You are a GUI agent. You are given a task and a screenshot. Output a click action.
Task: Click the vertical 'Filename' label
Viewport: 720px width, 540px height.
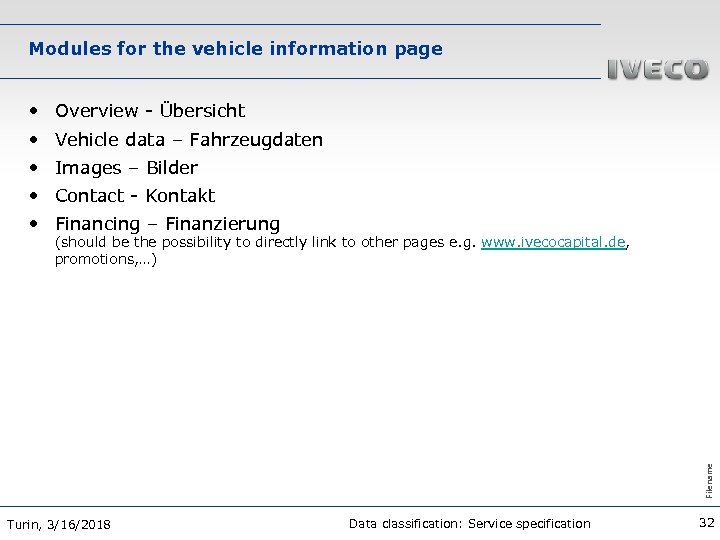(x=709, y=481)
